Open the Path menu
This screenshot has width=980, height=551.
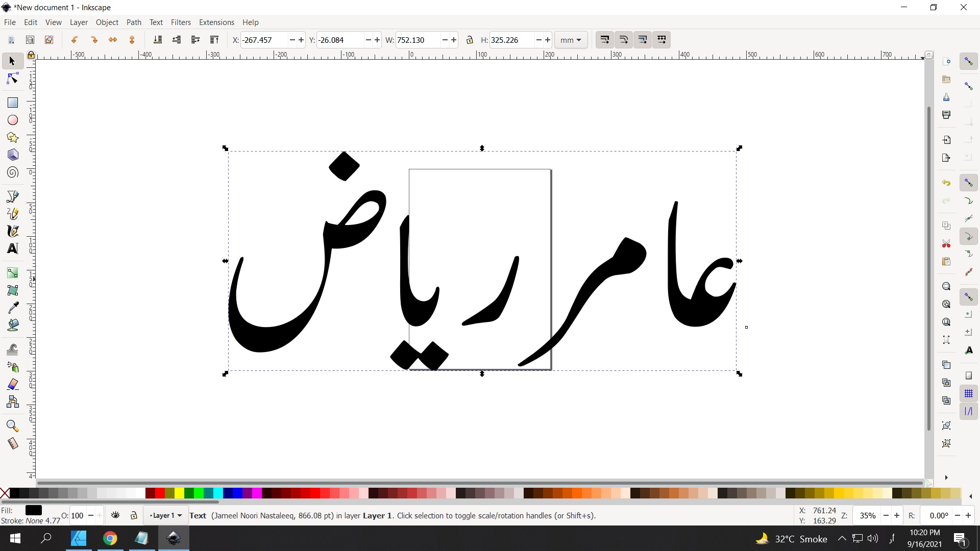click(x=134, y=22)
